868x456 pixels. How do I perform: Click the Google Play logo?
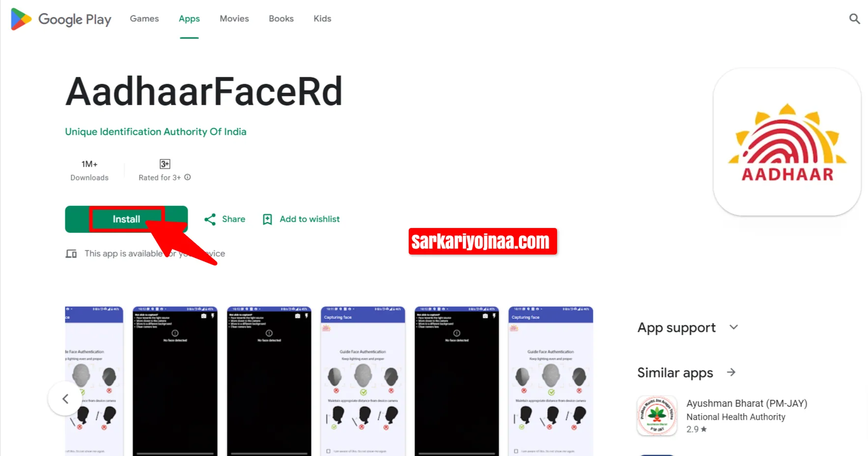click(61, 19)
